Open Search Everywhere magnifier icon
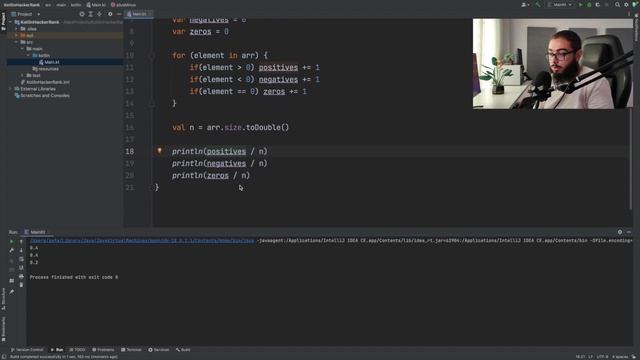This screenshot has width=640, height=360. point(618,5)
